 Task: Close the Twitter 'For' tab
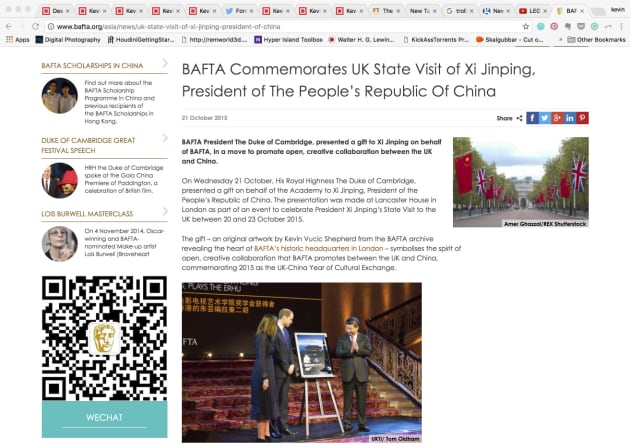(x=251, y=11)
